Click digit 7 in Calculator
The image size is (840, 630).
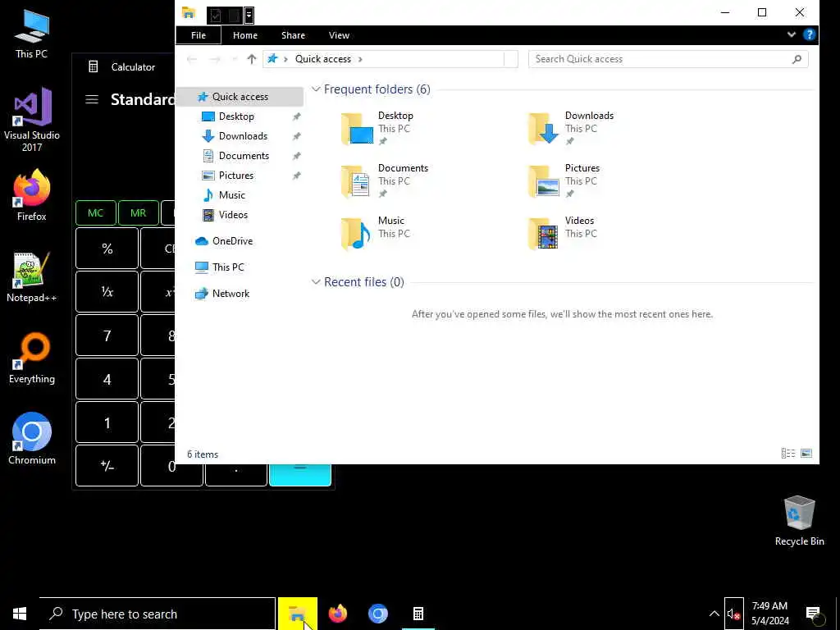pos(107,336)
